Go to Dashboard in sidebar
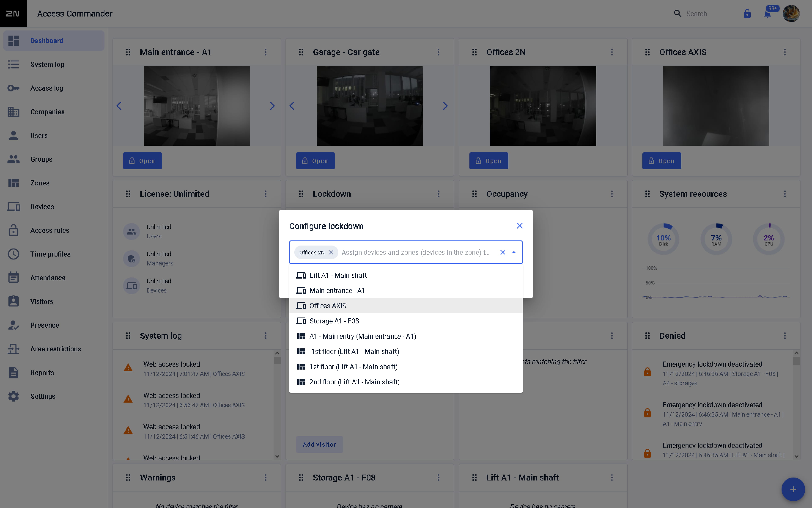The image size is (812, 508). (54, 41)
